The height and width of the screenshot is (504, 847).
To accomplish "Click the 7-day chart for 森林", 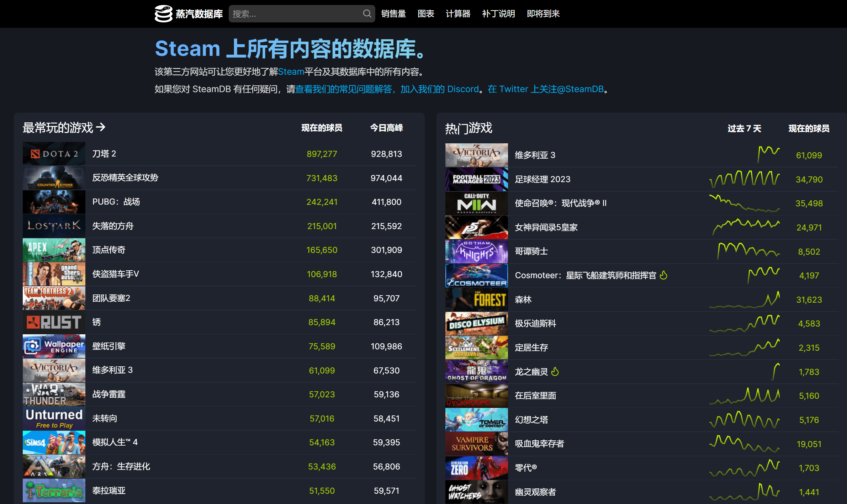I will coord(744,299).
